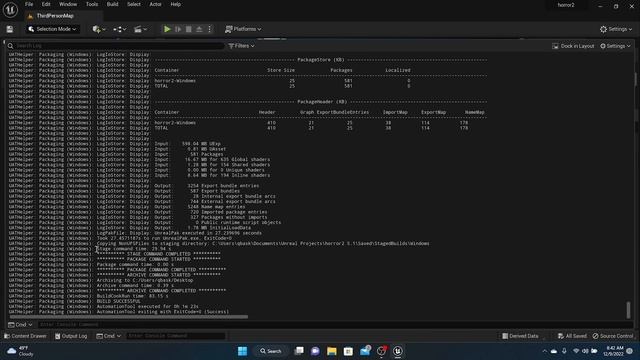Select the PACKAGE COMMAND STARTED log line
Screen dimensions: 640x360
[158, 259]
